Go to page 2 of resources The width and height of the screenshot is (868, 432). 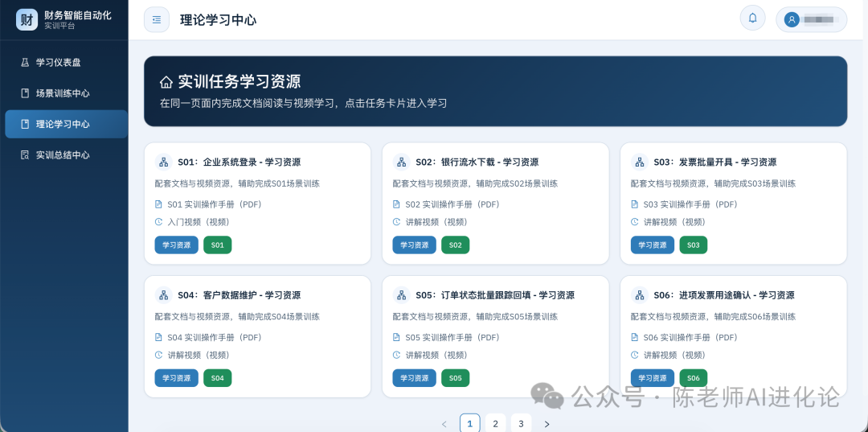pos(495,423)
